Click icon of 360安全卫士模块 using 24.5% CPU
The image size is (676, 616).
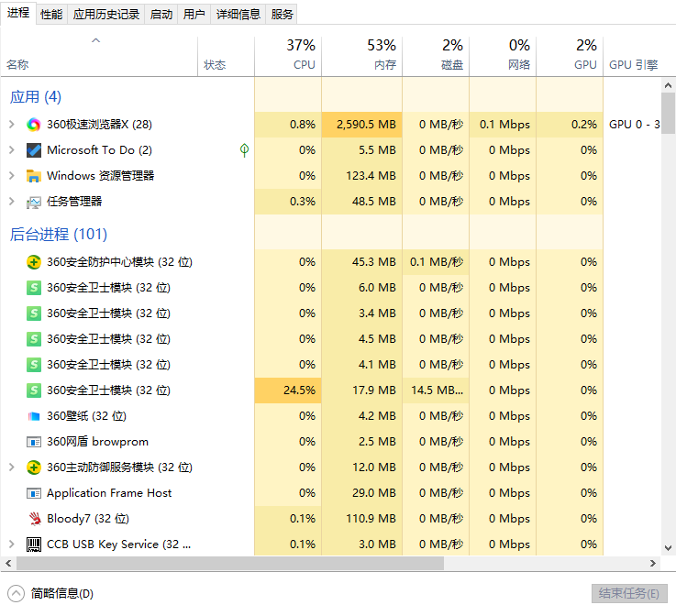34,390
